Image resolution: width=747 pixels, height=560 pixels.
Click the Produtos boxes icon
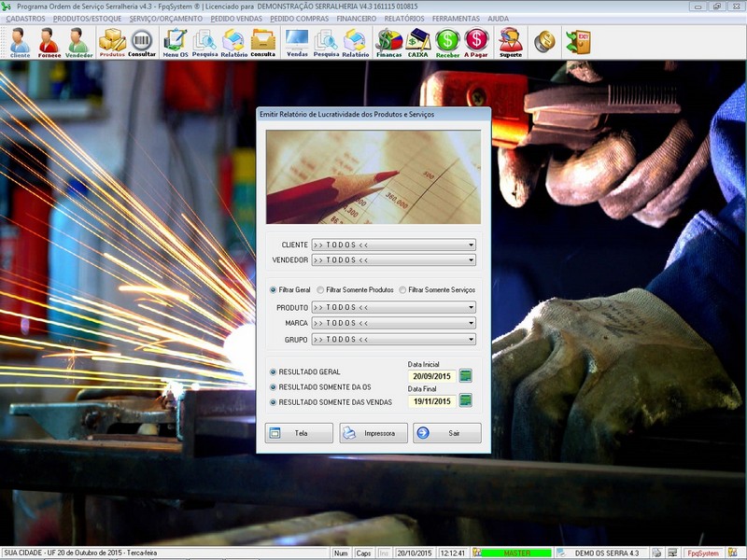112,42
